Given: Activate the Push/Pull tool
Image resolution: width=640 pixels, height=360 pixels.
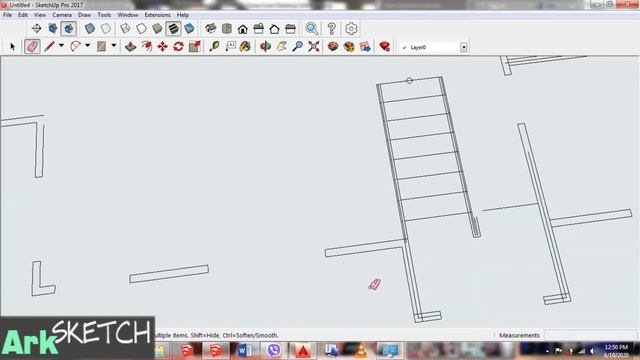Looking at the screenshot, I should pos(130,46).
